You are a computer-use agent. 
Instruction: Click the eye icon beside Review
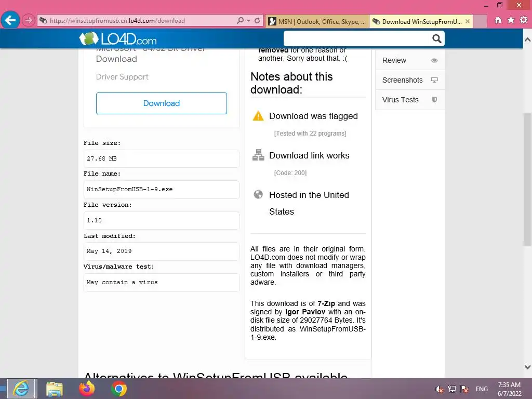tap(434, 60)
